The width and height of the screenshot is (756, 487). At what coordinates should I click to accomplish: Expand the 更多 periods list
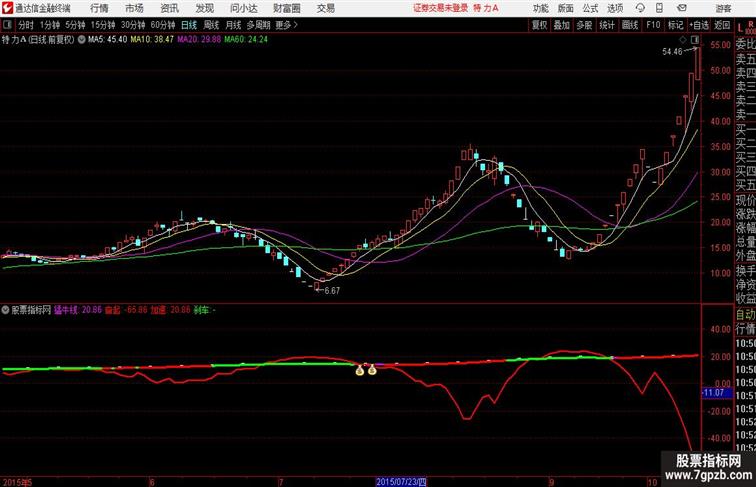click(286, 25)
